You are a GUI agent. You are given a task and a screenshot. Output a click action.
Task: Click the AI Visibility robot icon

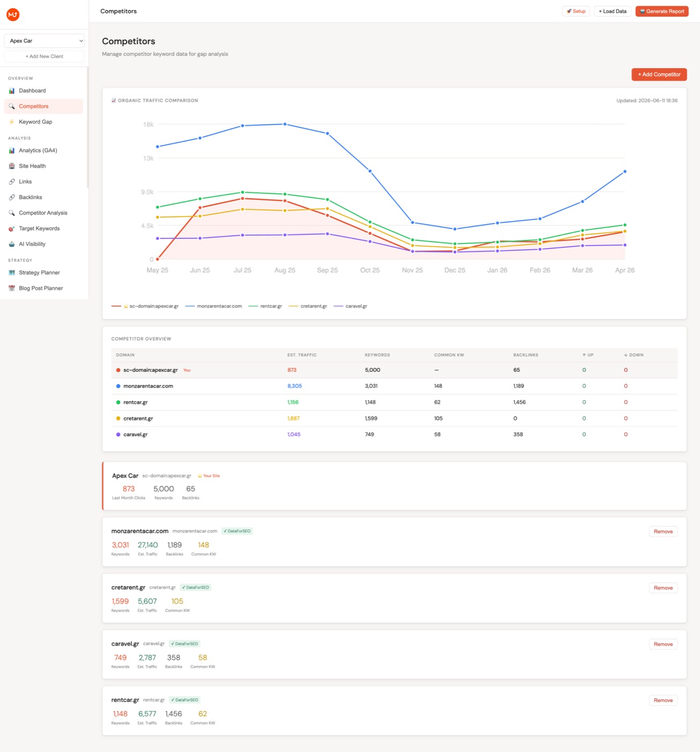coord(12,244)
